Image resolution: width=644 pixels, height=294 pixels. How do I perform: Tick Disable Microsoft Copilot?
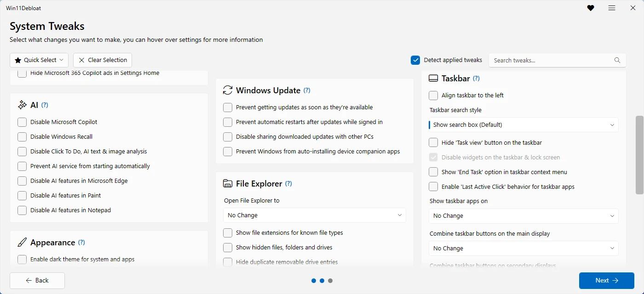tap(22, 122)
